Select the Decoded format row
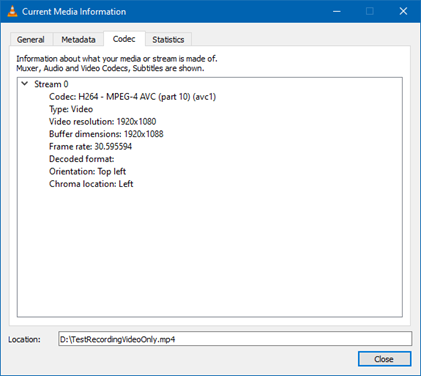This screenshot has width=421, height=376. [x=82, y=159]
